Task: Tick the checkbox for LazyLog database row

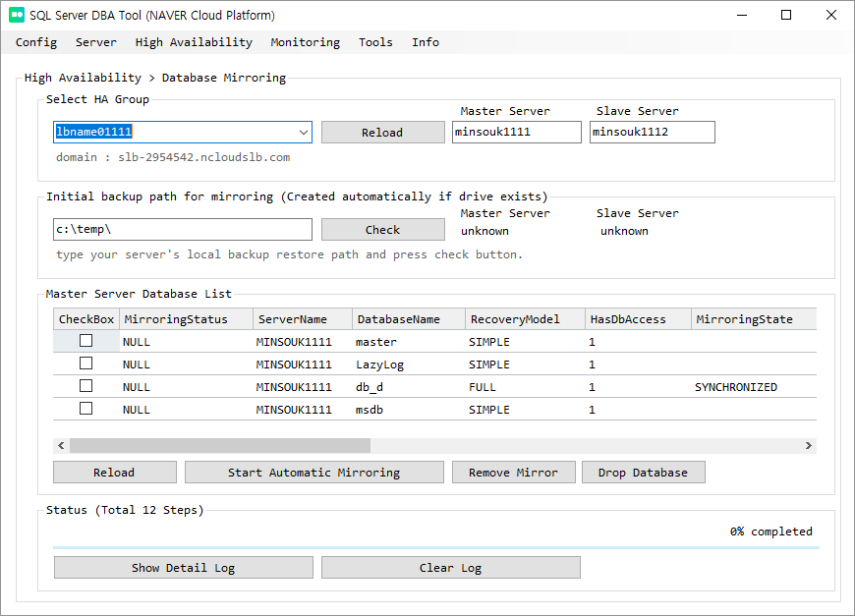Action: 86,364
